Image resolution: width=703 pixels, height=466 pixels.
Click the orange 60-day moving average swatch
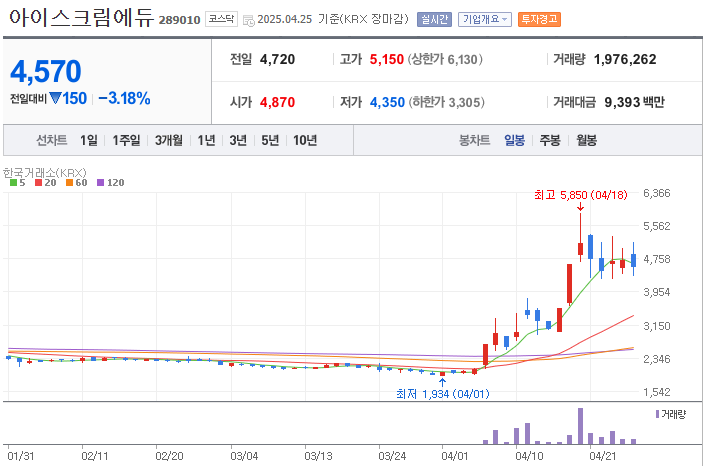[69, 183]
